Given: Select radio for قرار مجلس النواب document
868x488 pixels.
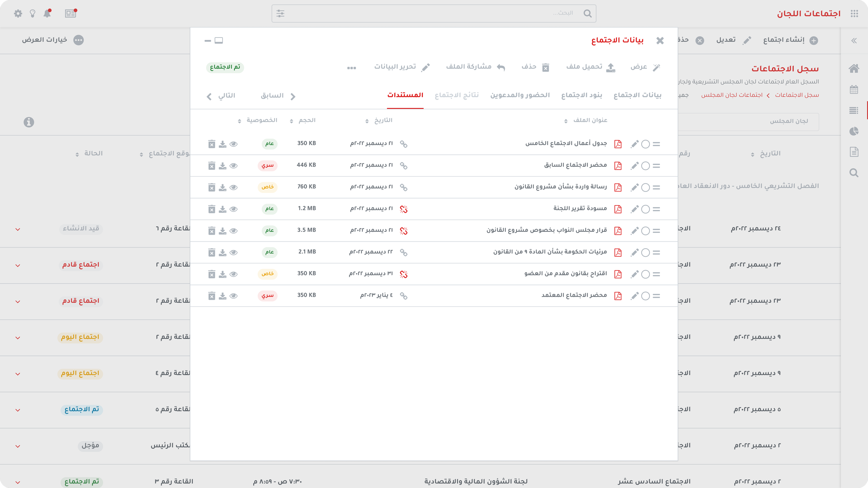Looking at the screenshot, I should click(645, 231).
